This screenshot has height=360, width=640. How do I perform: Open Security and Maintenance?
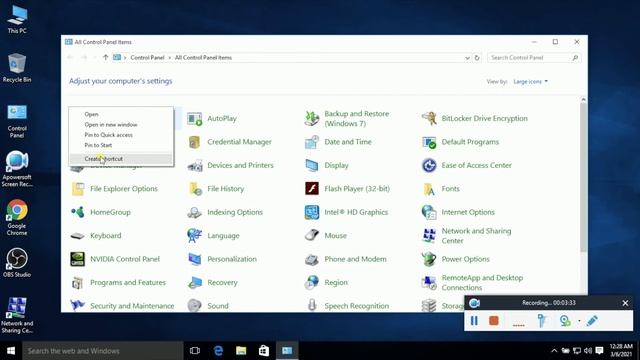tap(122, 306)
